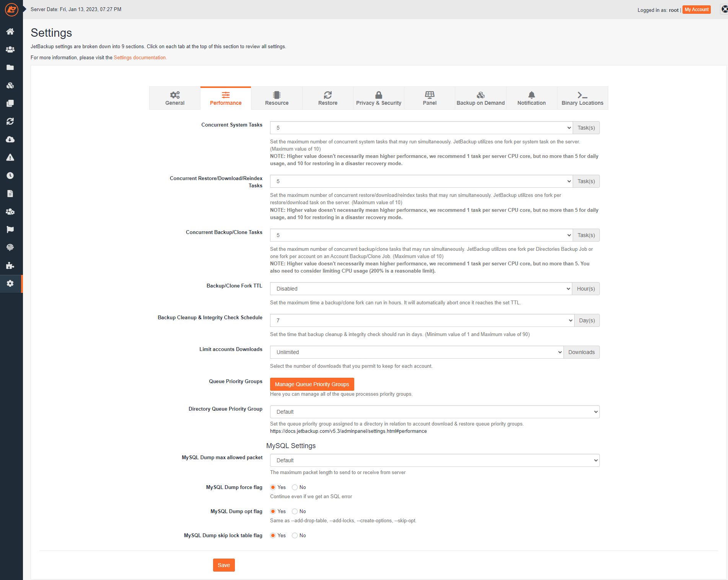This screenshot has width=728, height=580.
Task: Open the Backup/Clone Fork TTL dropdown
Action: click(421, 289)
